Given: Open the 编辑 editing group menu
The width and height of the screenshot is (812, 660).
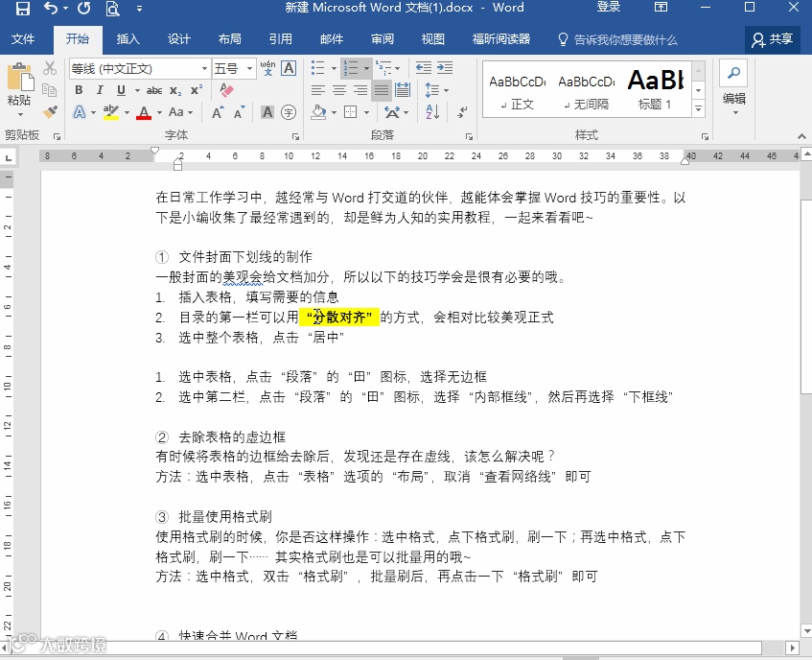Looking at the screenshot, I should (x=733, y=103).
